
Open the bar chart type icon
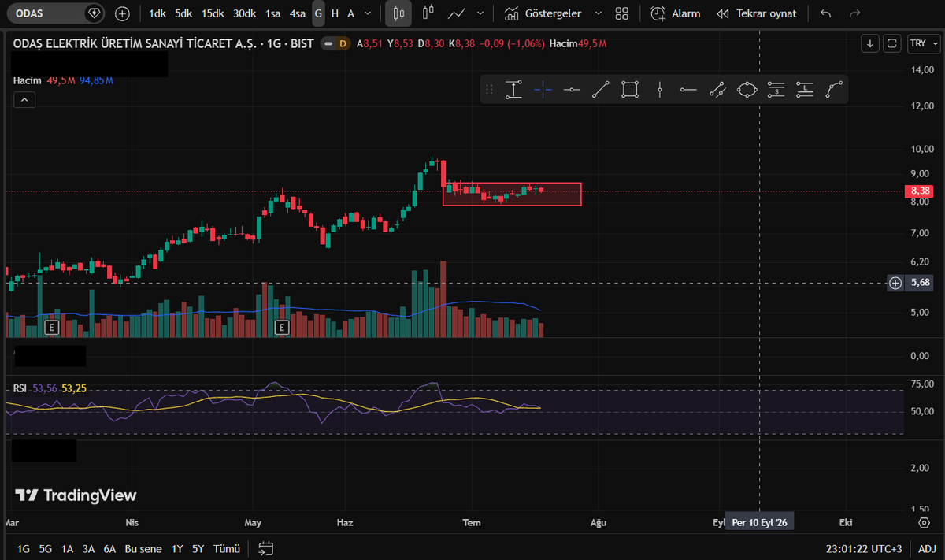tap(428, 13)
